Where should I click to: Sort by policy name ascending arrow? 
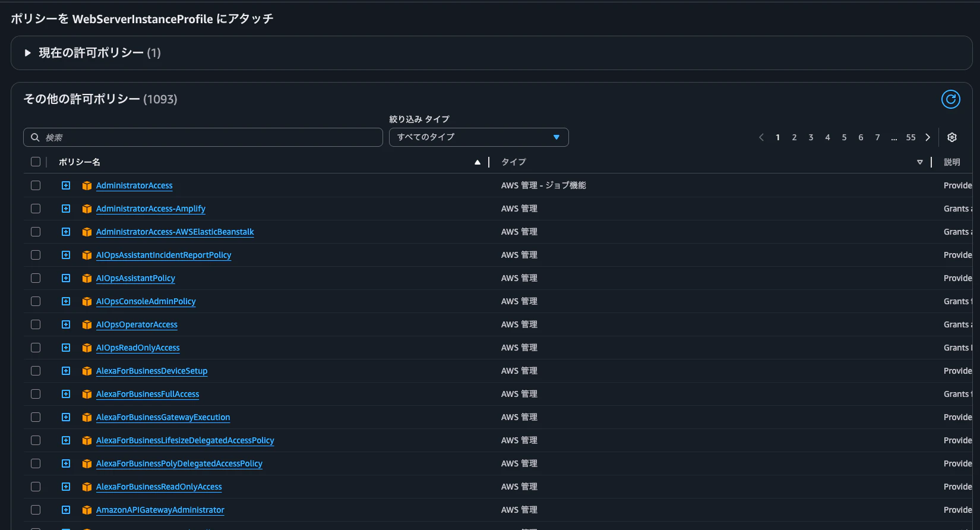pos(478,162)
